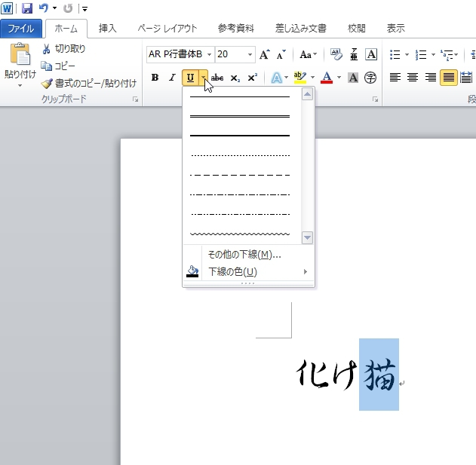Click 切り取り (cut)
The width and height of the screenshot is (476, 465).
[x=63, y=49]
